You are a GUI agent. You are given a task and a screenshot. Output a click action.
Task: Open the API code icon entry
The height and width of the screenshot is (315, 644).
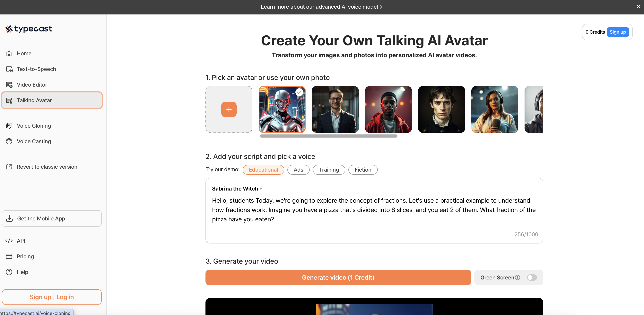9,241
